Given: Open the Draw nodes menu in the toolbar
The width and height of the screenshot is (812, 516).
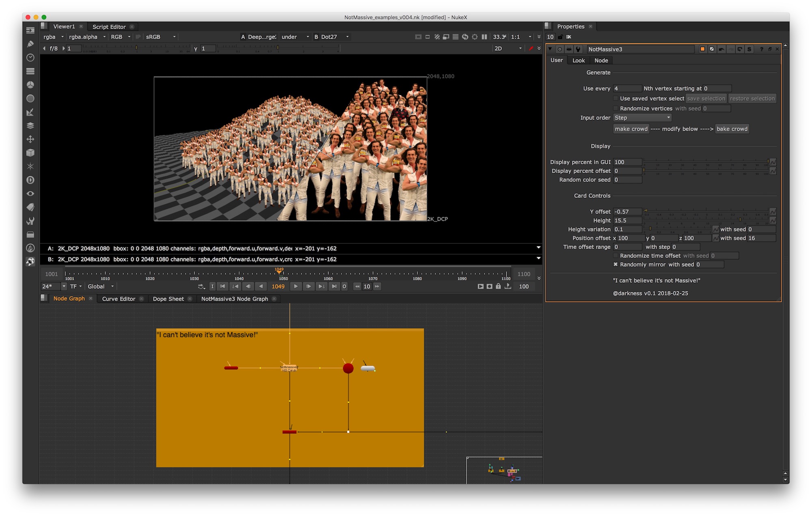Looking at the screenshot, I should click(x=30, y=44).
